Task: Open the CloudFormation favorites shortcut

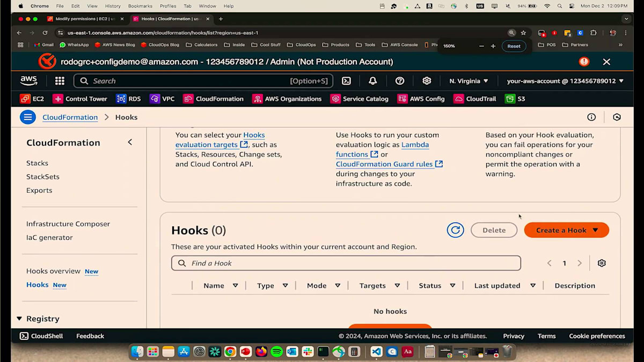Action: click(x=214, y=99)
